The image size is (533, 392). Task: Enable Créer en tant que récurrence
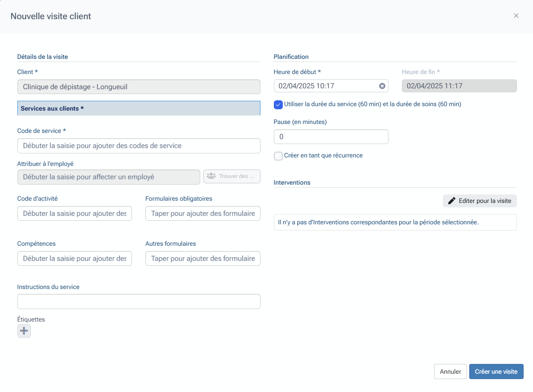click(278, 156)
